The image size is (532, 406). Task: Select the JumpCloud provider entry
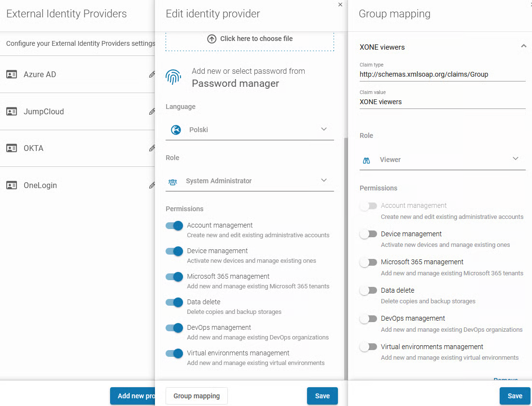(43, 111)
